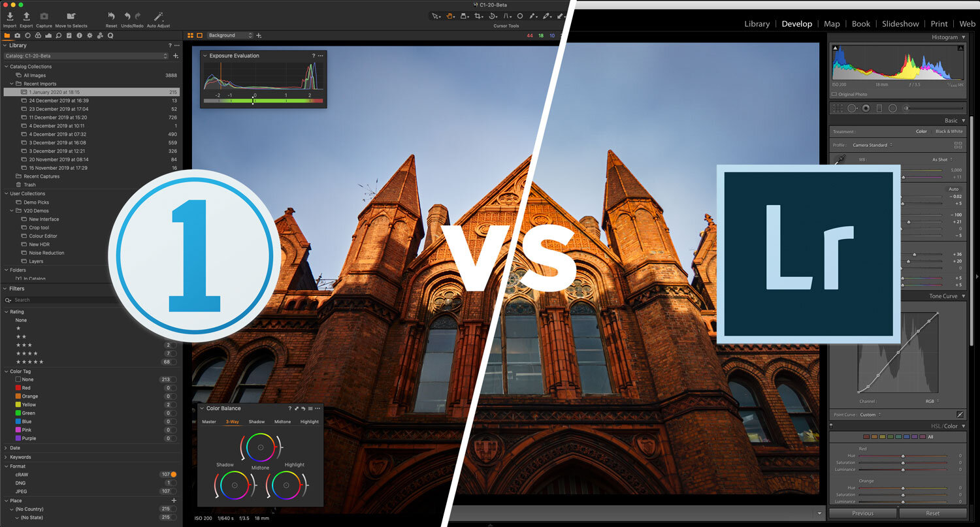Open the Catalog: C1-20-Beta dropdown
Screen dimensions: 980x527
tap(86, 56)
